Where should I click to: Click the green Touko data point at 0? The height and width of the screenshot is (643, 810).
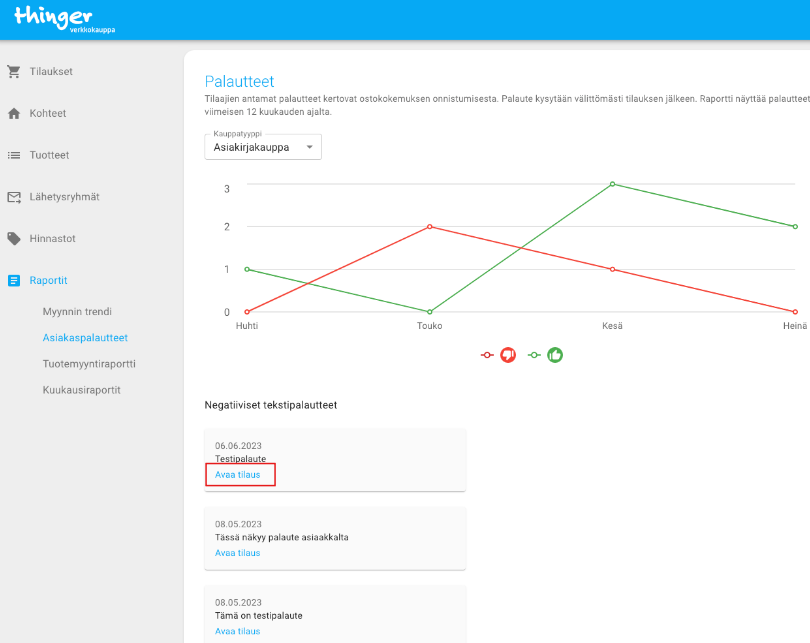click(x=430, y=312)
